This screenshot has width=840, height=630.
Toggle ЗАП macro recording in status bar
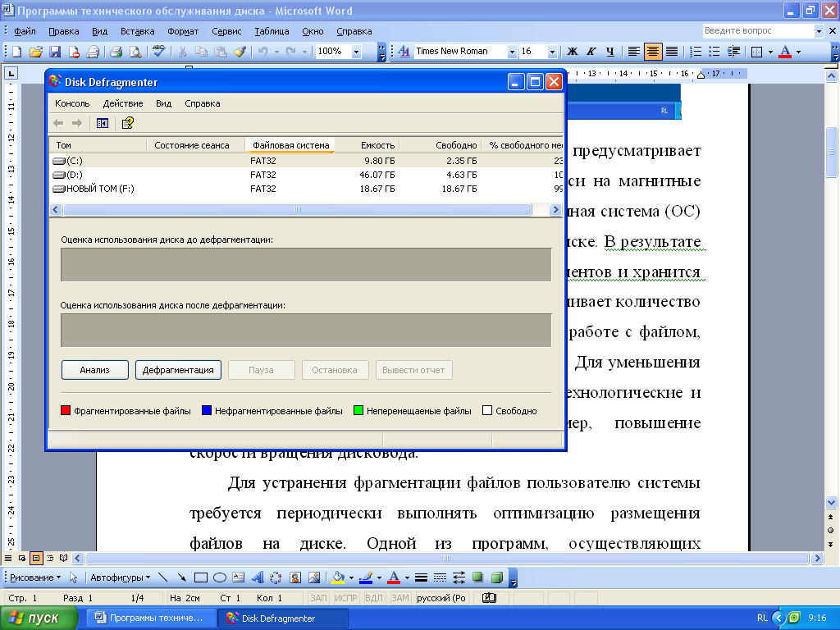coord(318,598)
